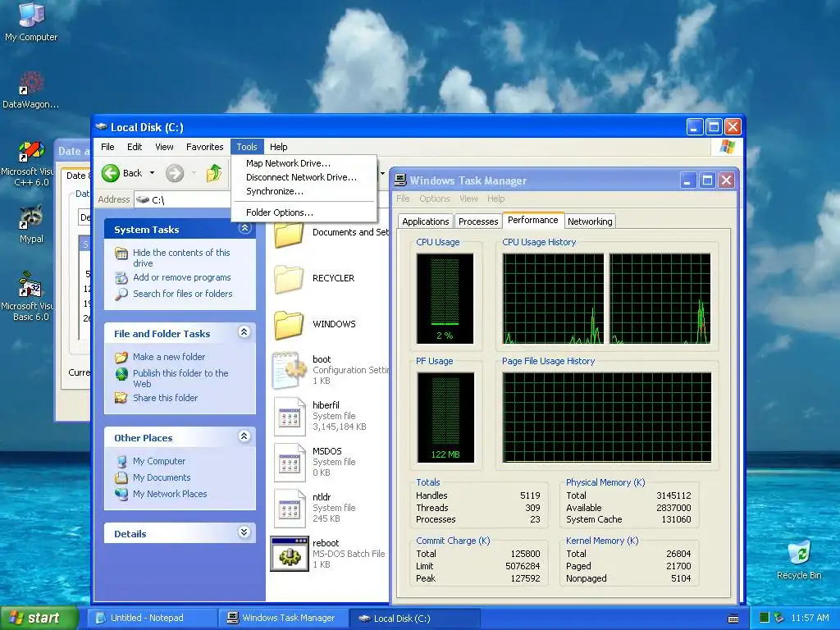The height and width of the screenshot is (630, 840).
Task: Collapse File and Folder Tasks panel
Action: [x=244, y=333]
